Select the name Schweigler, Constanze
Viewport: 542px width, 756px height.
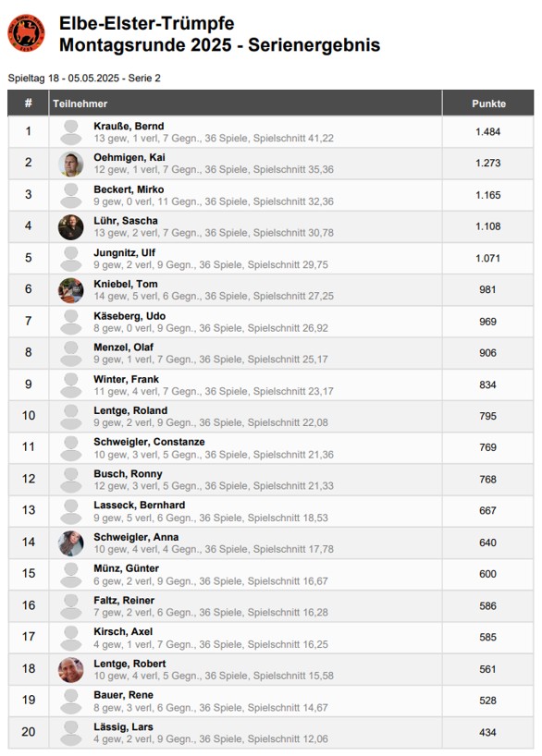[x=149, y=442]
